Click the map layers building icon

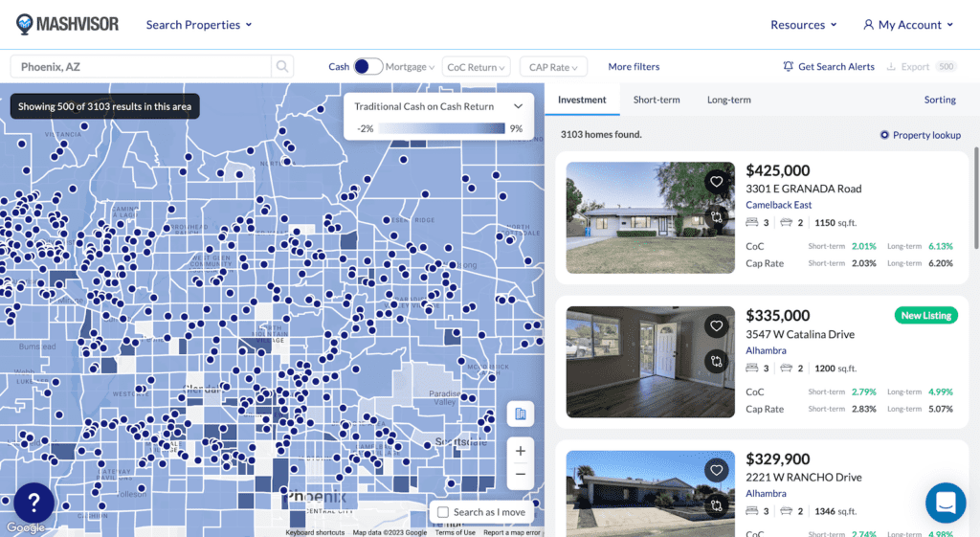[x=520, y=414]
